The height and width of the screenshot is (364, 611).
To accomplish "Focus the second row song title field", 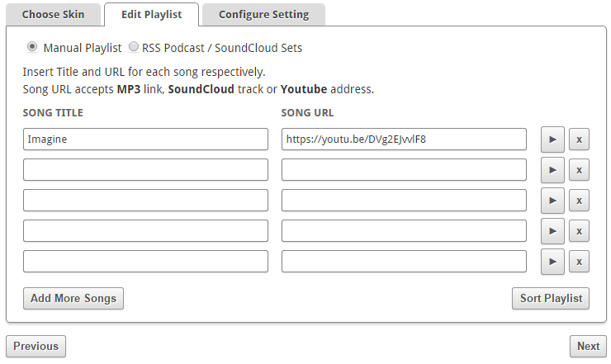I will tap(145, 170).
